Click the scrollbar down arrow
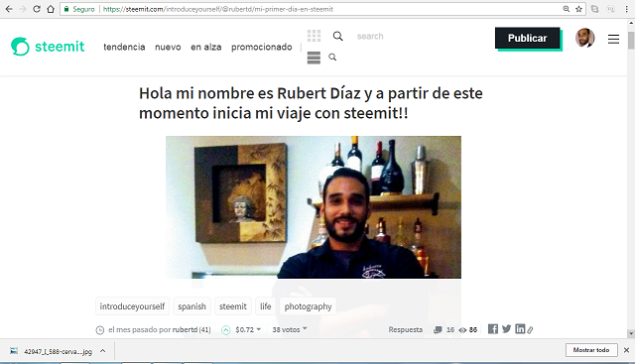Viewport: 635px width, 364px height. [631, 333]
